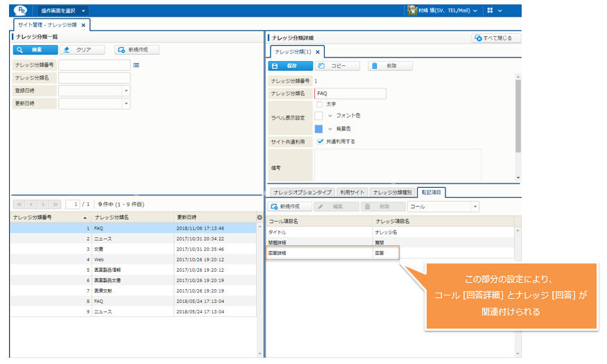Open the app grid menu in header

pos(494,10)
